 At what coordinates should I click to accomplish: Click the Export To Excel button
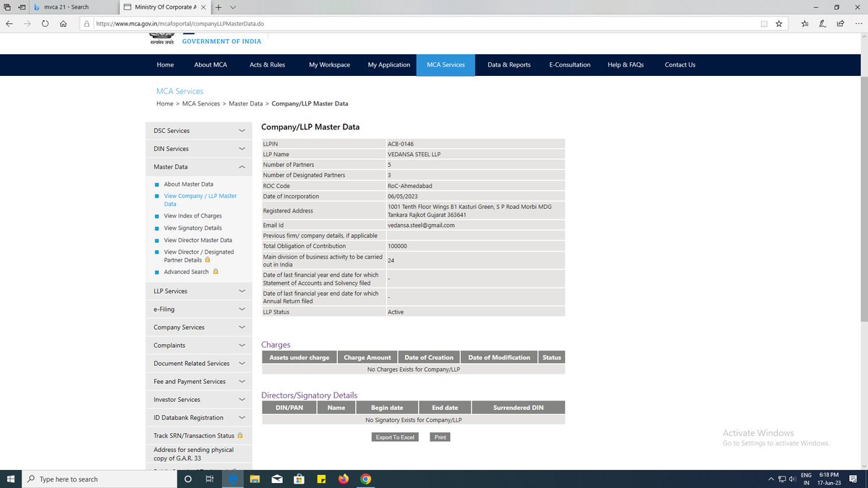pyautogui.click(x=394, y=437)
